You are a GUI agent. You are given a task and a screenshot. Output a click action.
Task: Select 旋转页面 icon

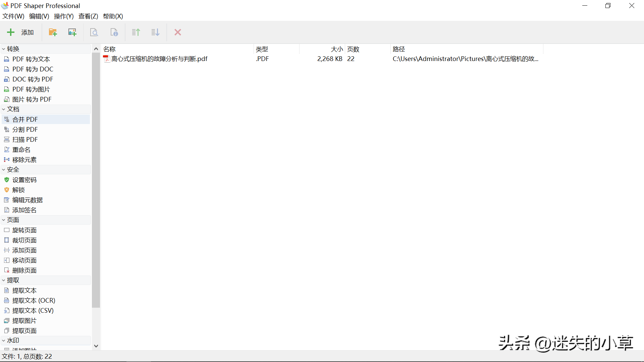pyautogui.click(x=6, y=230)
